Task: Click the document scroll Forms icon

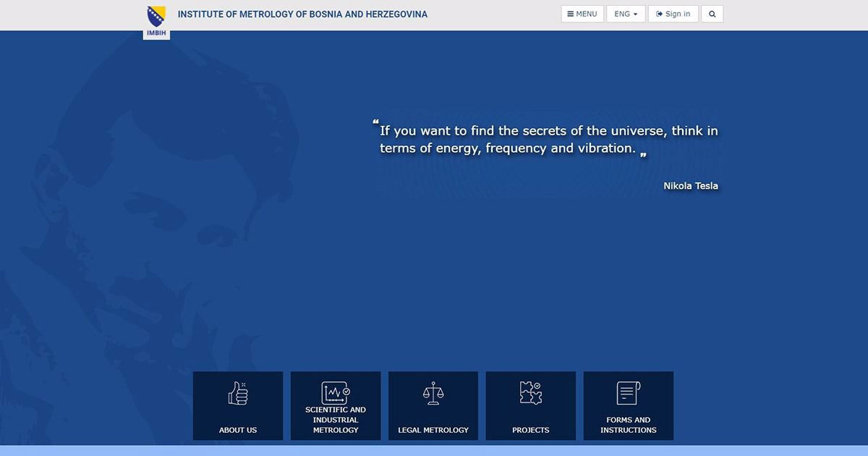Action: [628, 393]
